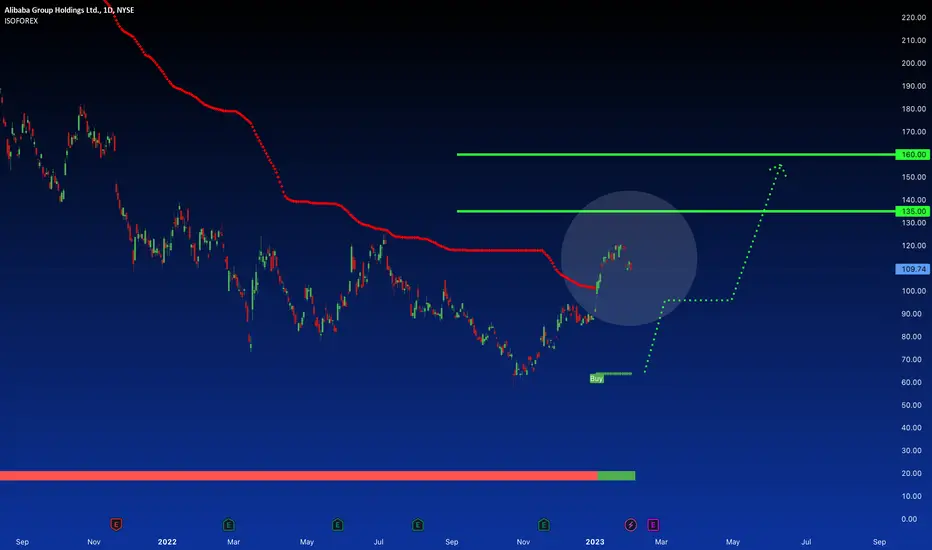Click the 2023 year label on time axis
Viewport: 932px width, 550px height.
click(x=595, y=542)
